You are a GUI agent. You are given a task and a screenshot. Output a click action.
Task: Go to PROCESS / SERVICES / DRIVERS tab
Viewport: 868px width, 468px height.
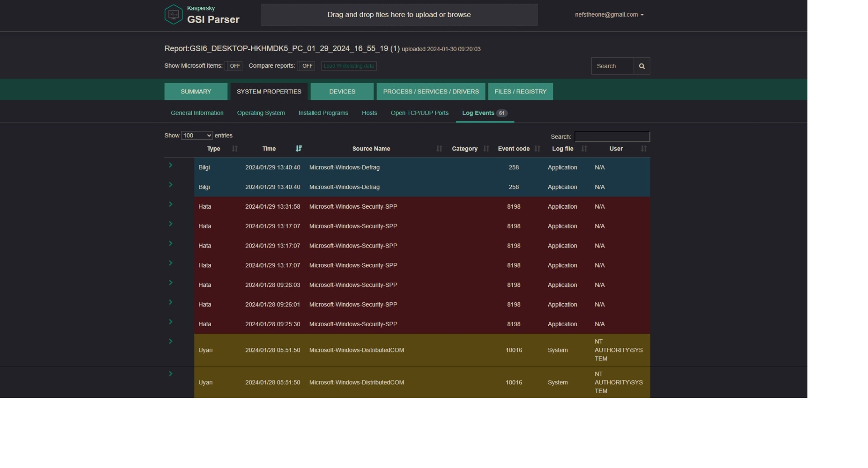pyautogui.click(x=431, y=92)
